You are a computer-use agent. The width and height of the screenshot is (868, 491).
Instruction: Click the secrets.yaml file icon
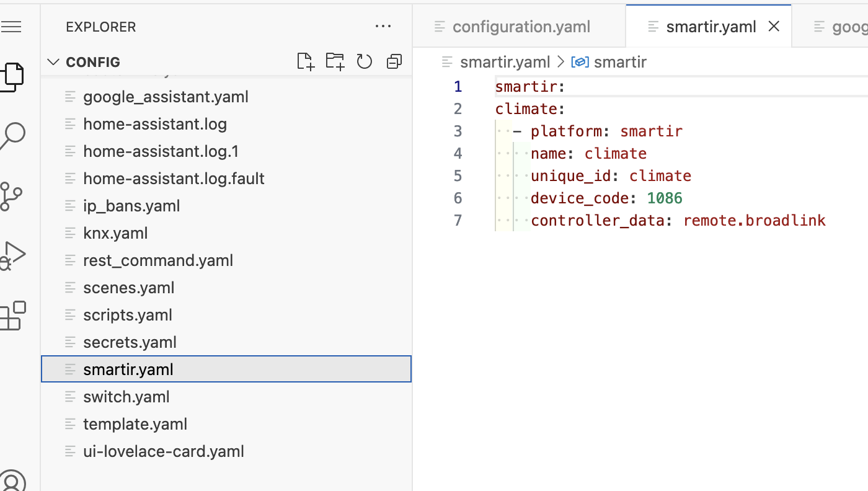(71, 342)
